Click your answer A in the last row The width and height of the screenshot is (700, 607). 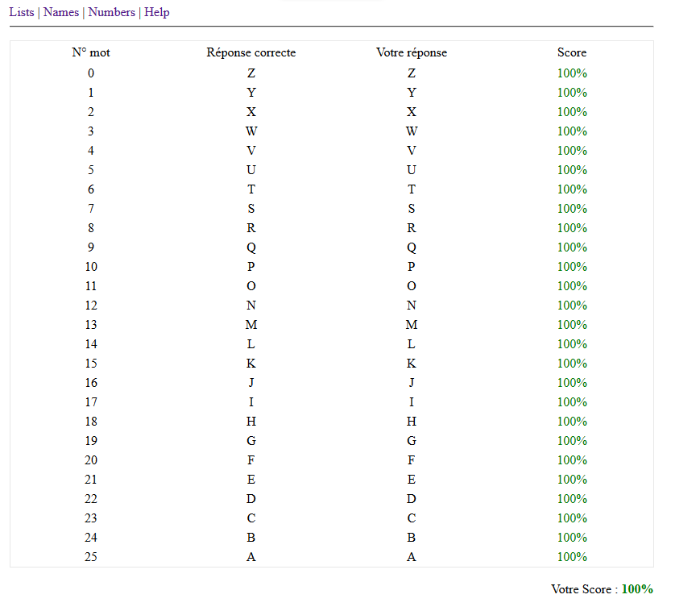pyautogui.click(x=411, y=557)
